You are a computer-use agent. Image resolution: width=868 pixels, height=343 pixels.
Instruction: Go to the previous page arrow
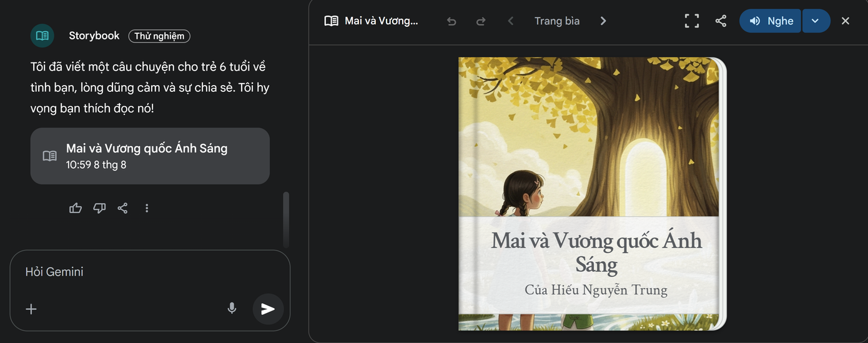click(x=511, y=21)
